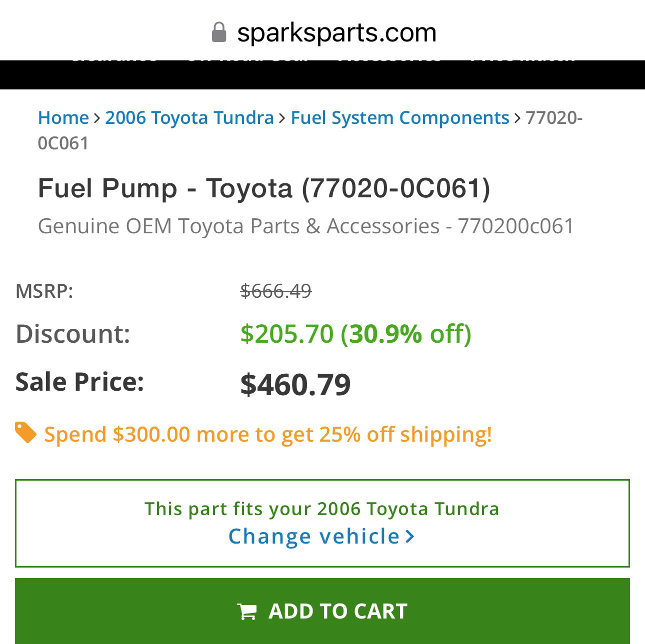Image resolution: width=645 pixels, height=644 pixels.
Task: Click the ADD TO CART button
Action: 322,611
